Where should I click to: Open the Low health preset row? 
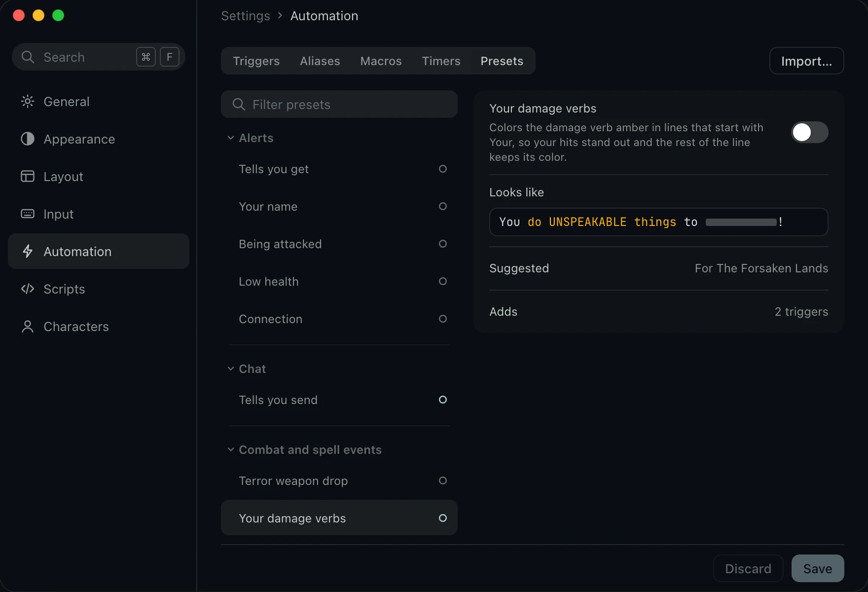(339, 281)
